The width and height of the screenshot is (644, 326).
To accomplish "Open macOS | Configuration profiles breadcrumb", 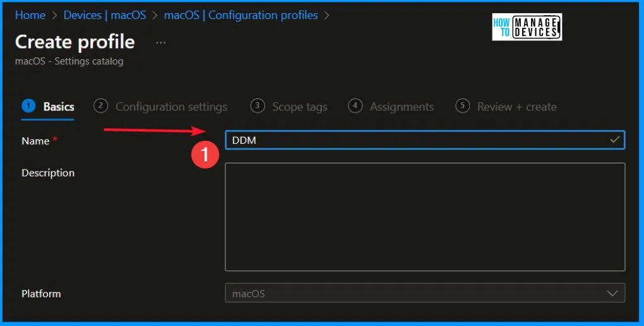I will point(241,15).
